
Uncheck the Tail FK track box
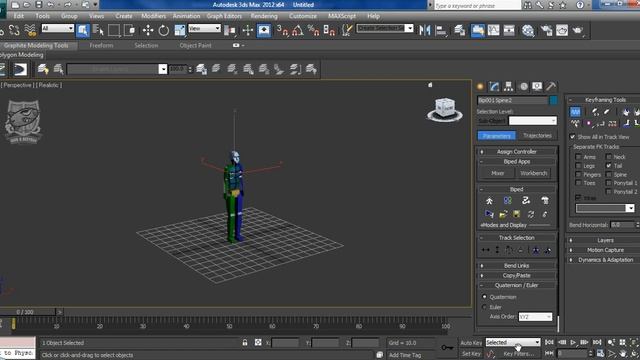coord(609,166)
